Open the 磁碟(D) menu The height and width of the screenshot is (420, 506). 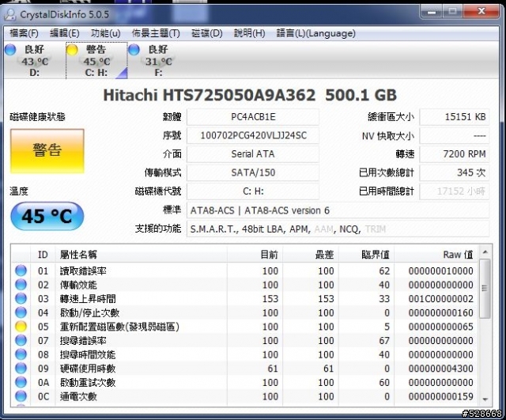pos(207,33)
